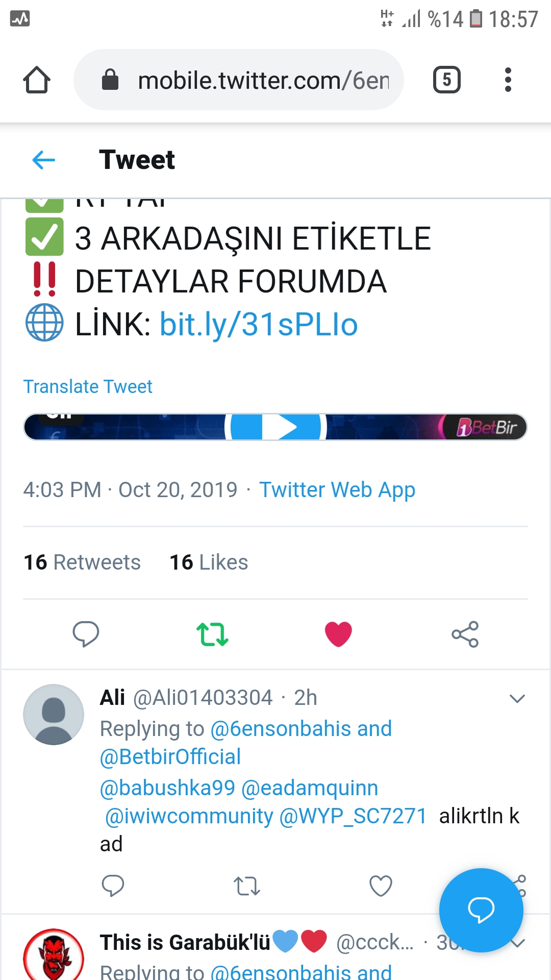Share the main tweet
Image resolution: width=551 pixels, height=980 pixels.
[x=465, y=634]
